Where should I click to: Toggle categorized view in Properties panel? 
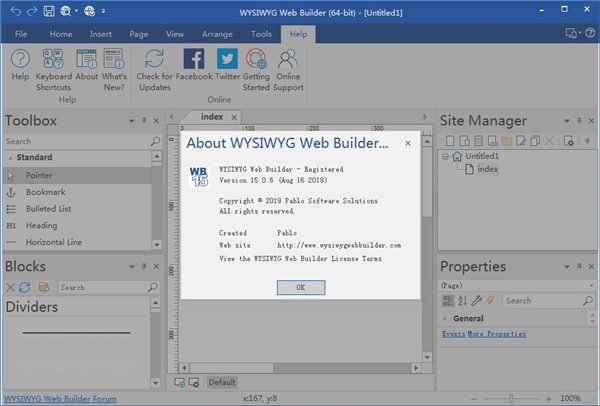(x=448, y=300)
